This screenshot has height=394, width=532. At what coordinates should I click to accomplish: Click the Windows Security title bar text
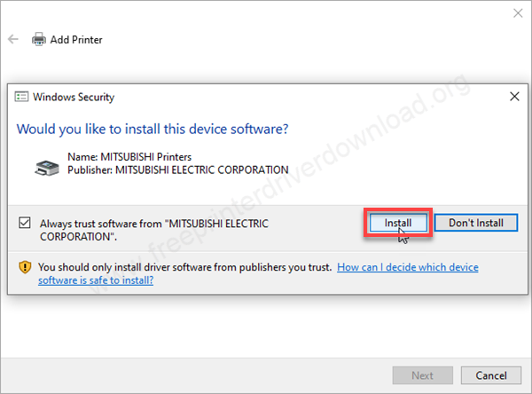[x=74, y=97]
